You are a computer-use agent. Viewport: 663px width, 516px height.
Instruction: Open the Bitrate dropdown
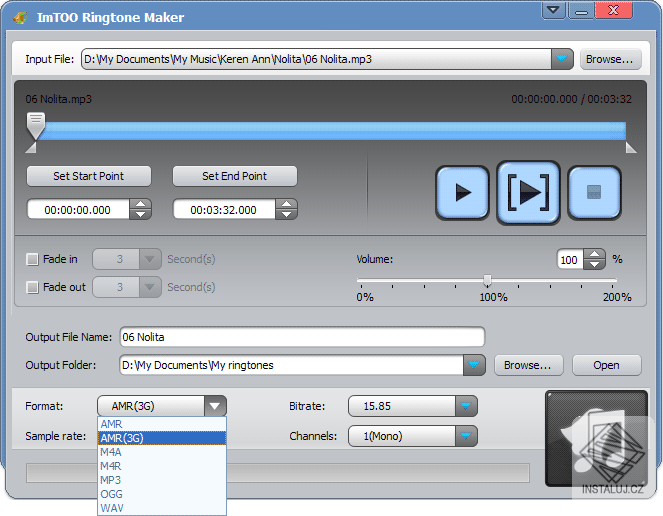pos(466,406)
